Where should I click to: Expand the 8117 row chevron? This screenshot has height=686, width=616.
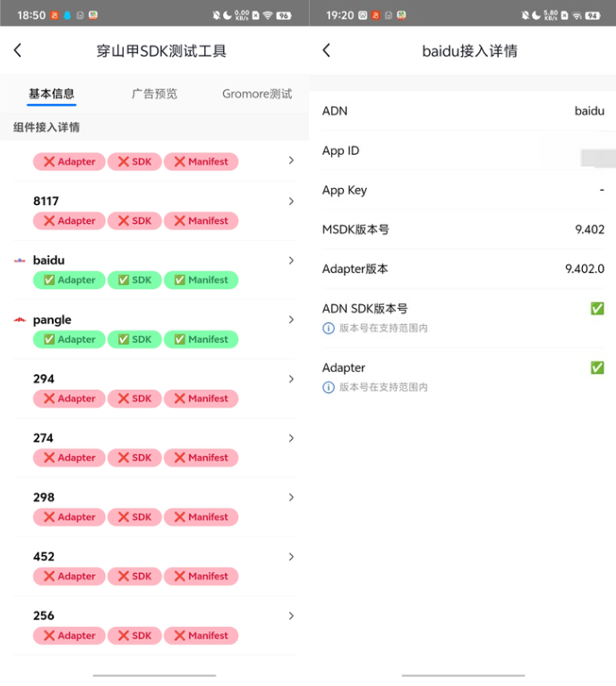[x=291, y=202]
